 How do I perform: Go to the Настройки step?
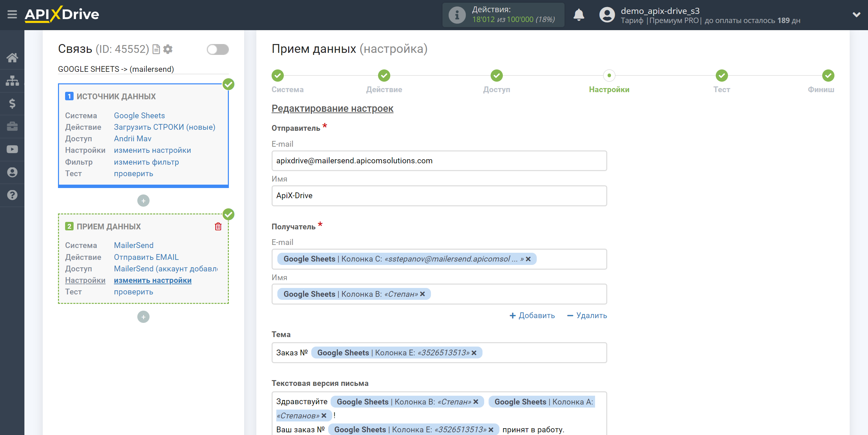609,76
